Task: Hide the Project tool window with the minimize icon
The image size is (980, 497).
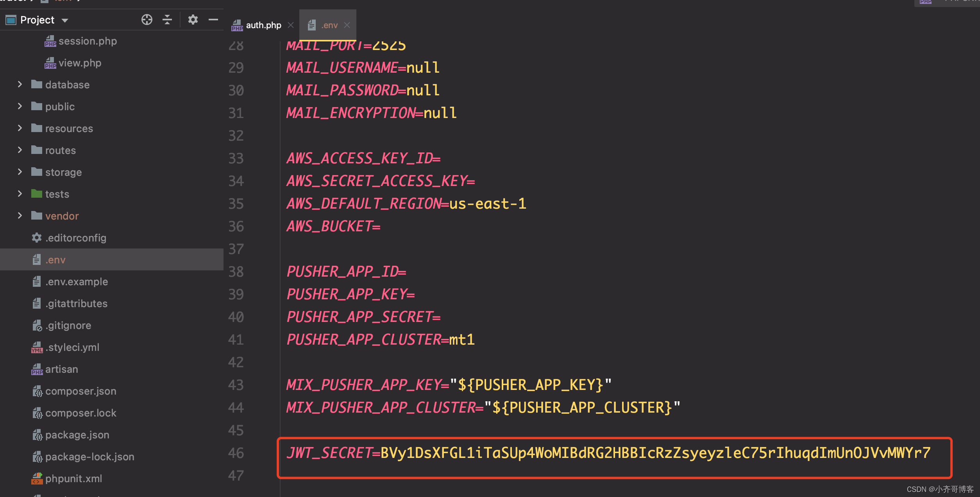Action: coord(213,20)
